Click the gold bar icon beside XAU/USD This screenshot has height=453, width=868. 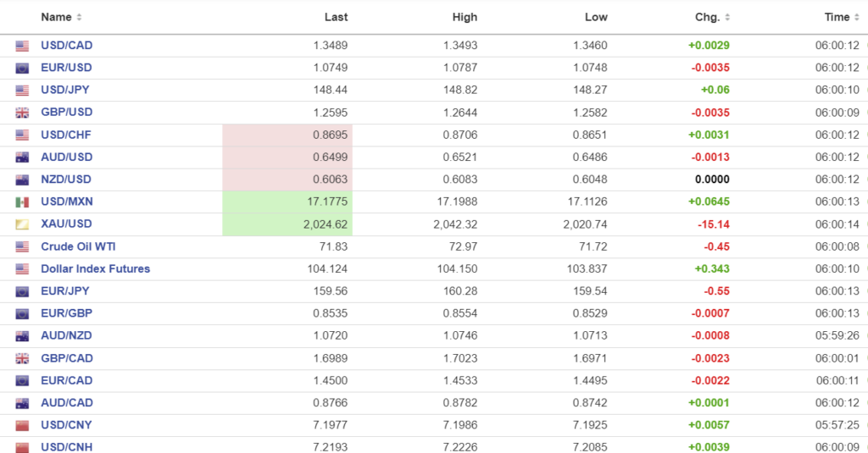[22, 224]
